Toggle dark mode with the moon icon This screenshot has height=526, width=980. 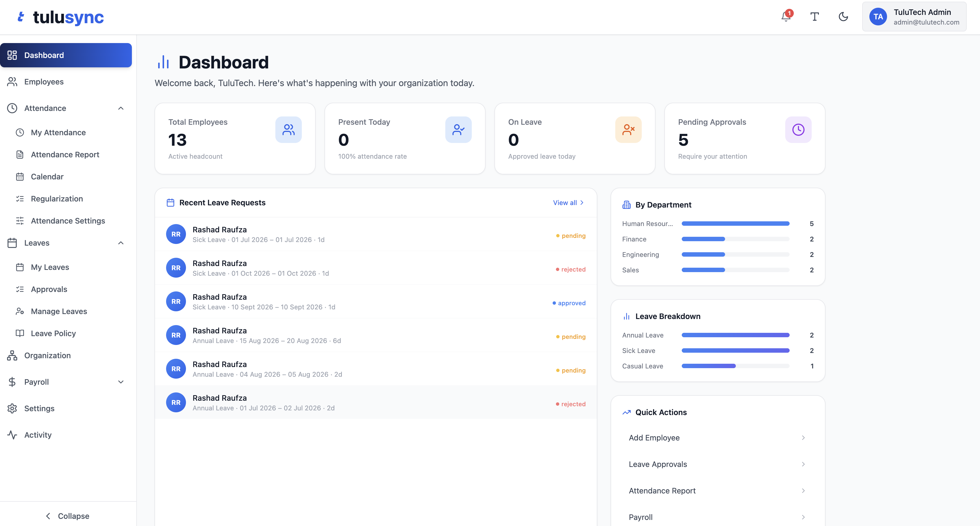pos(843,16)
